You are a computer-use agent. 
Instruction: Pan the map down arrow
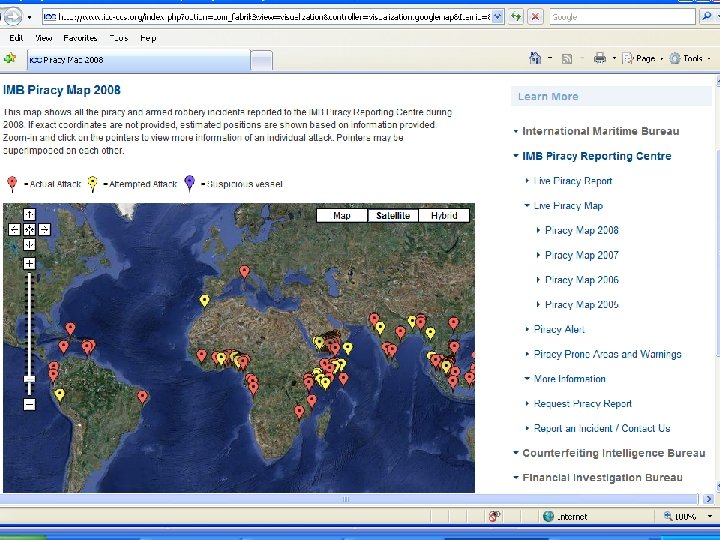click(29, 245)
